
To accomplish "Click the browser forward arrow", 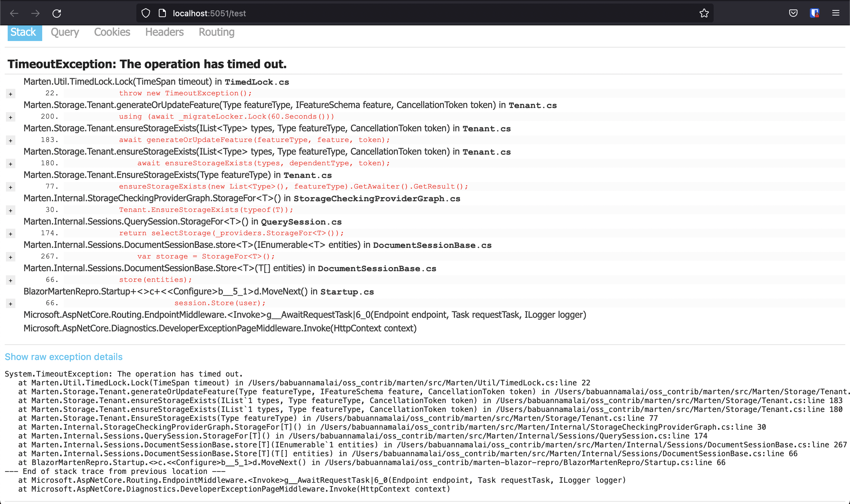I will pyautogui.click(x=35, y=13).
